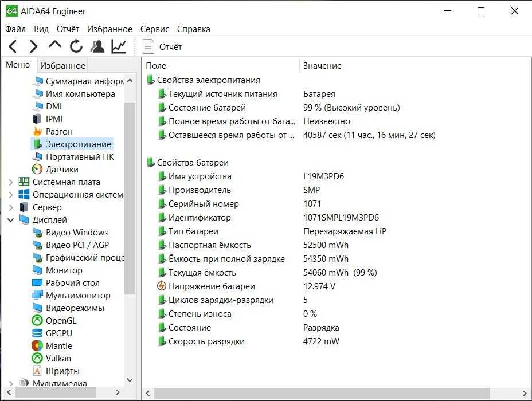The width and height of the screenshot is (532, 401).
Task: Select the Состояние батарей row
Action: (x=279, y=108)
